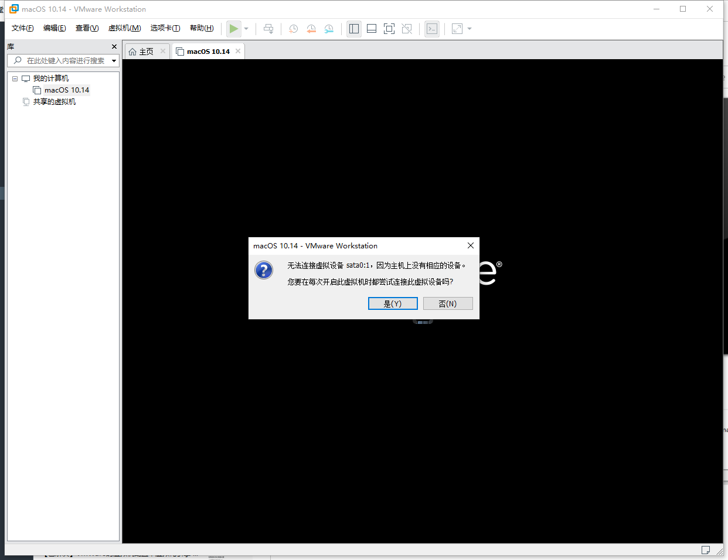Viewport: 728px width, 560px height.
Task: Click the stretch guest display icon
Action: (x=457, y=29)
